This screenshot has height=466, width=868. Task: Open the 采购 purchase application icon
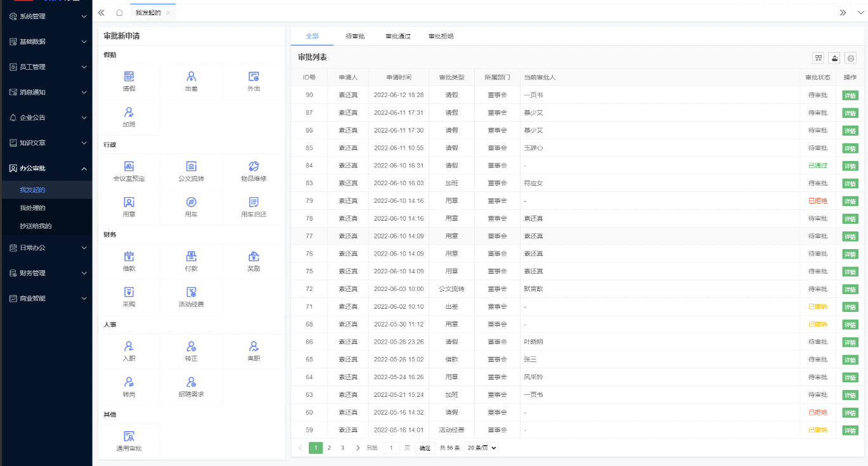[129, 292]
